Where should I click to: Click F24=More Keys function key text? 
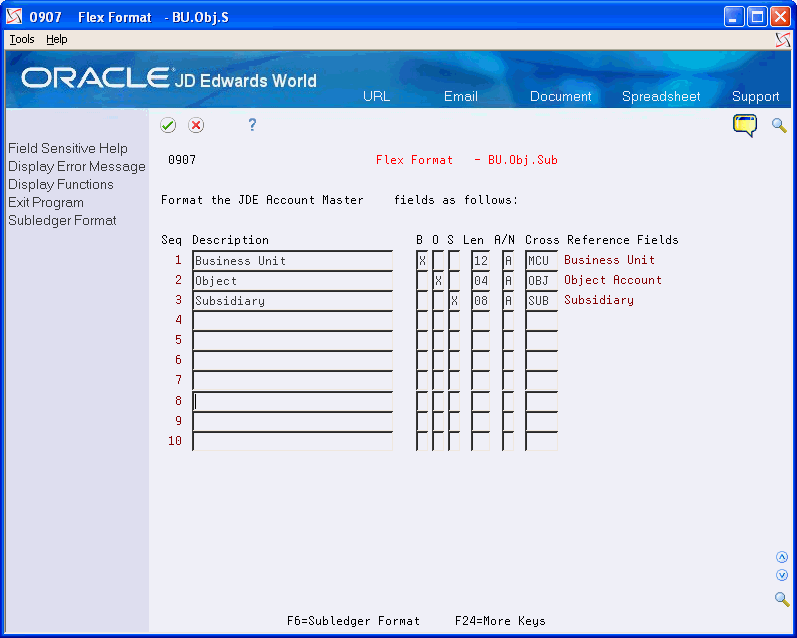pos(500,621)
